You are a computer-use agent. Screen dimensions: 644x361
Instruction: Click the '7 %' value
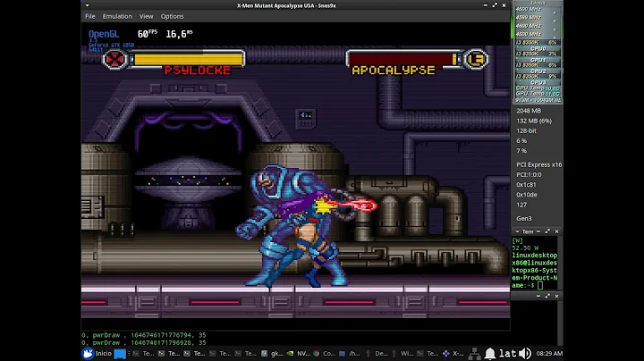click(521, 151)
